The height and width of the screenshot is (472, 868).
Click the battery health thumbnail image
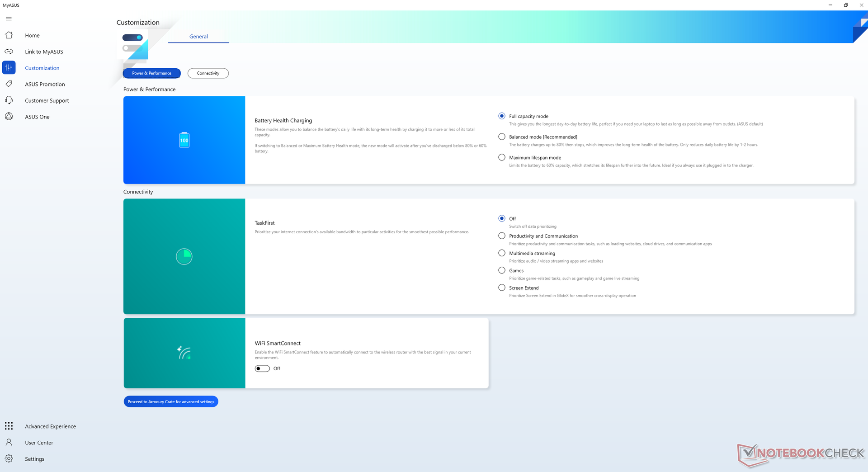(x=184, y=140)
